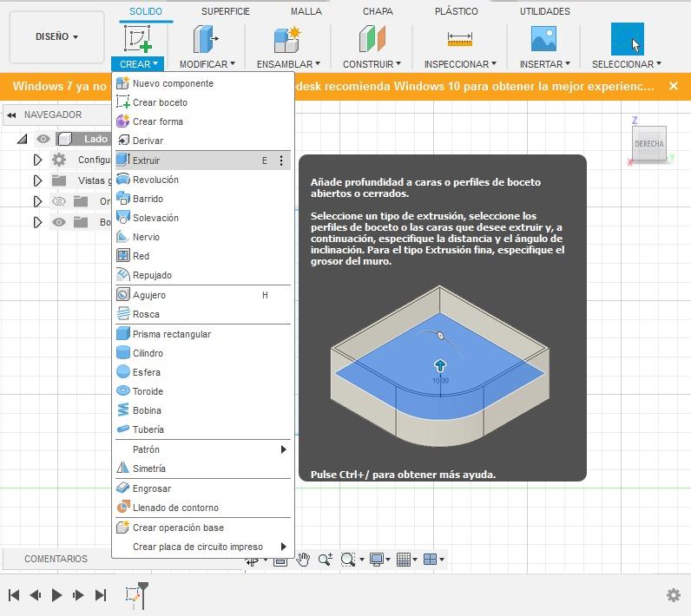Image resolution: width=691 pixels, height=616 pixels.
Task: Jump to the timeline beginning
Action: point(14,595)
